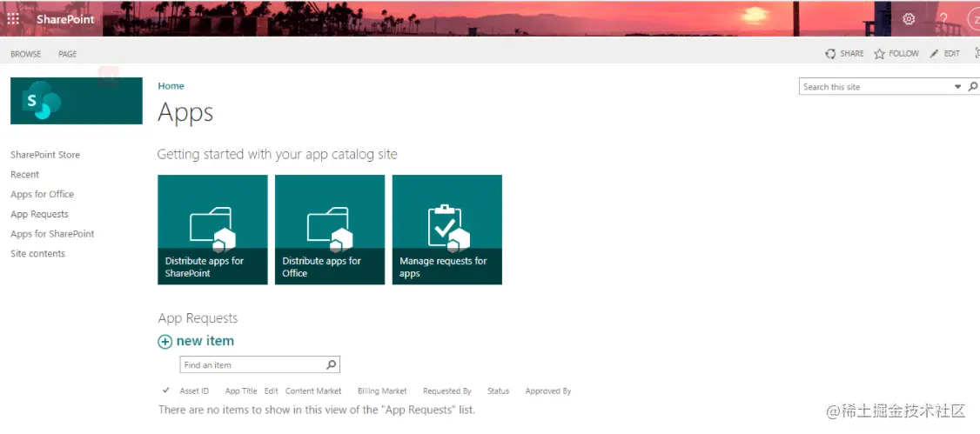Screen dimensions: 980x434
Task: Sort by Content Market column header
Action: tap(313, 391)
